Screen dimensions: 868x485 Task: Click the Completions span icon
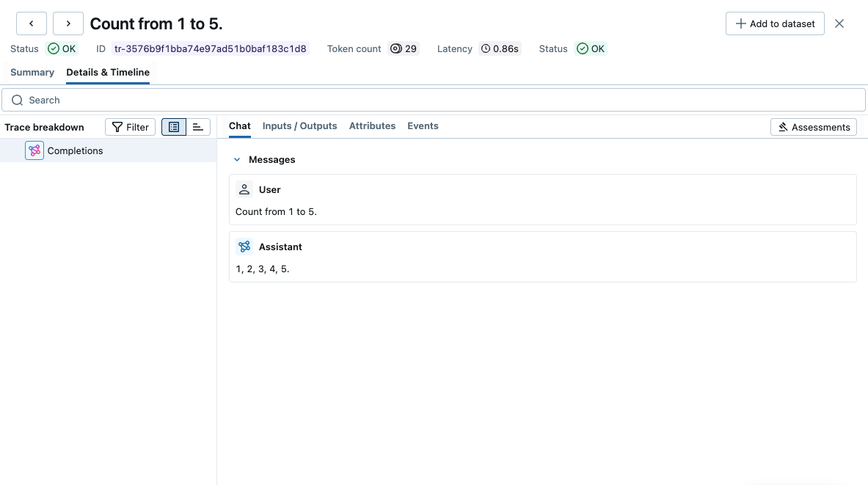tap(34, 150)
